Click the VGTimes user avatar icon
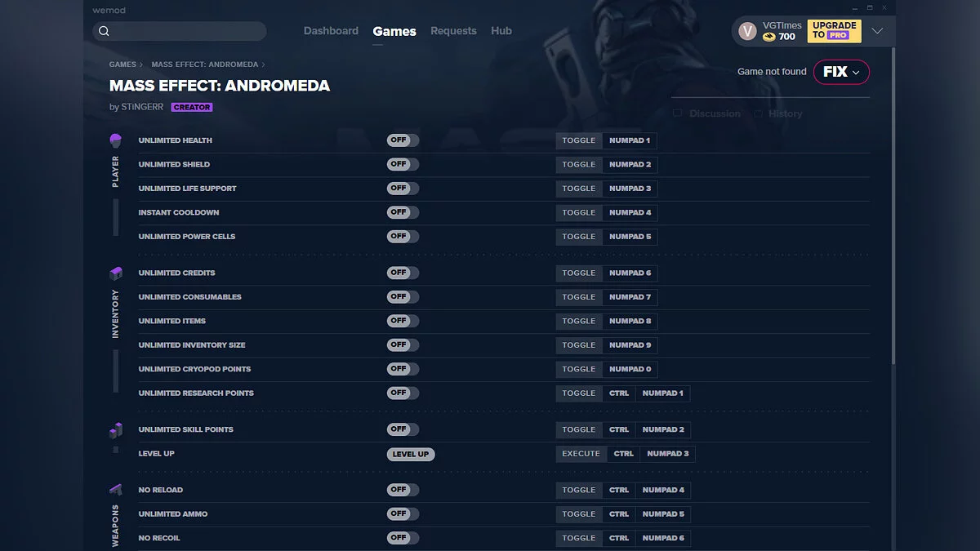The image size is (980, 551). pyautogui.click(x=746, y=31)
